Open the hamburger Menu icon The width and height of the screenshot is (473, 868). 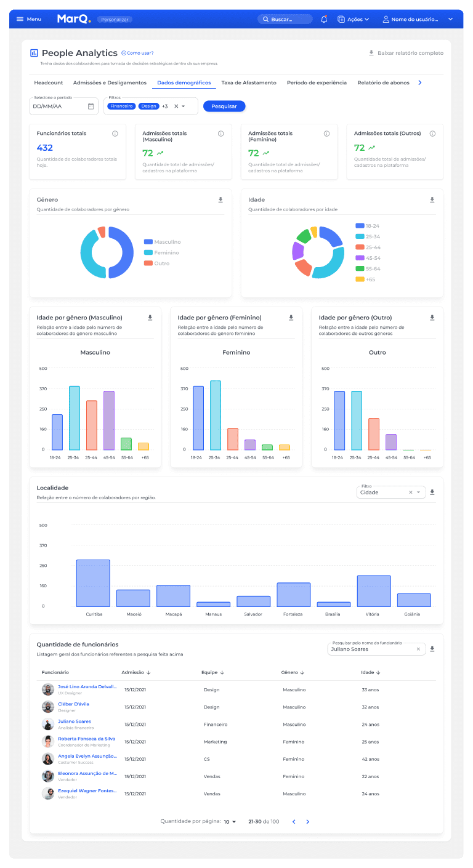pyautogui.click(x=20, y=19)
